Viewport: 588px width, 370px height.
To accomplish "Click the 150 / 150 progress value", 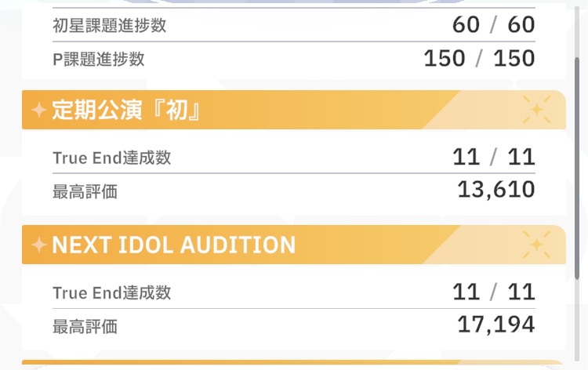I will coord(479,59).
